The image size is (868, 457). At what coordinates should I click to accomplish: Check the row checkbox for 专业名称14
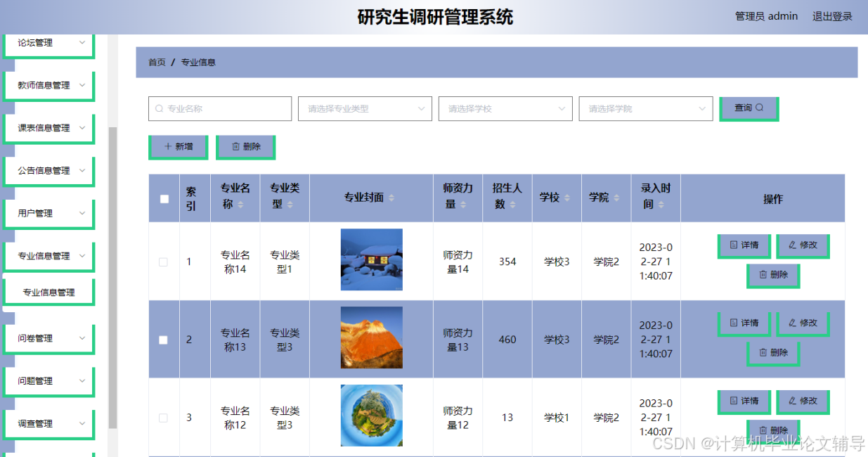164,261
